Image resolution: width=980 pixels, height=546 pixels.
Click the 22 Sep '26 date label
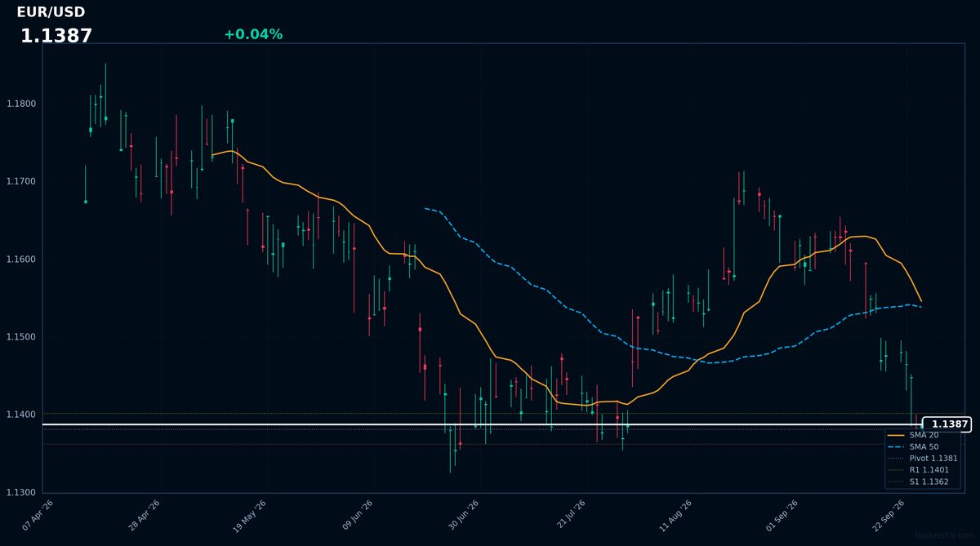click(889, 516)
